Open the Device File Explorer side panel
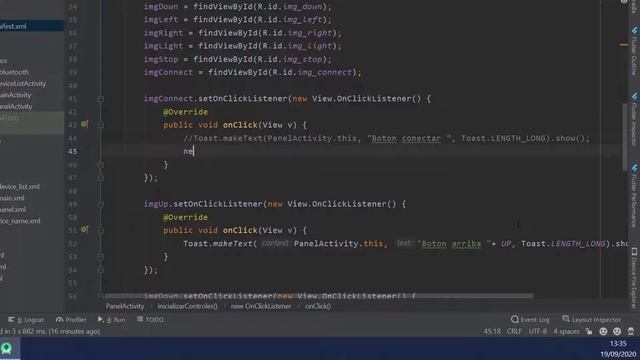Image resolution: width=640 pixels, height=360 pixels. point(634,278)
